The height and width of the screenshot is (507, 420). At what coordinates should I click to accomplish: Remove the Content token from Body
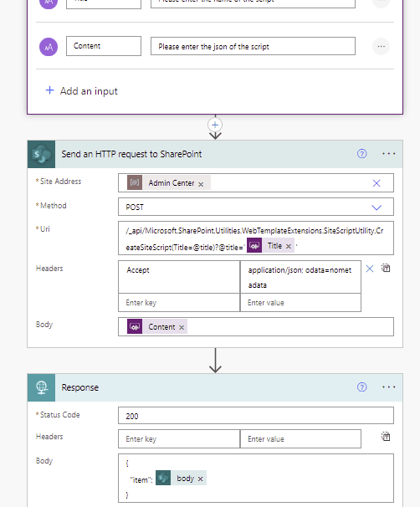(182, 328)
